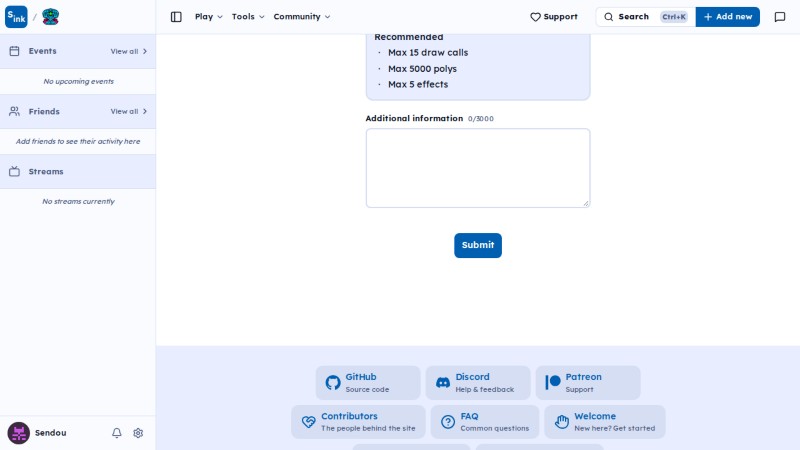Click 'Add friends to see their activity here'
This screenshot has height=450, width=800.
[x=78, y=141]
